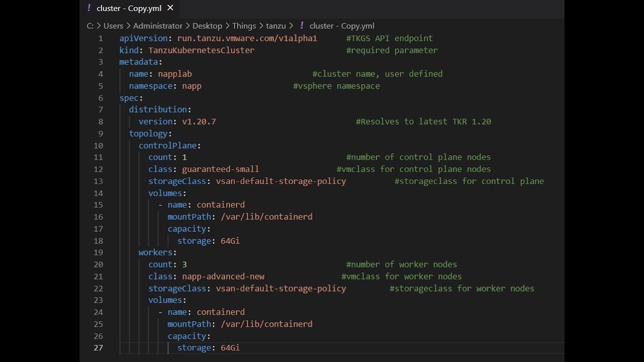Open the Desktop breadcrumb segment
The image size is (644, 362).
click(x=207, y=26)
